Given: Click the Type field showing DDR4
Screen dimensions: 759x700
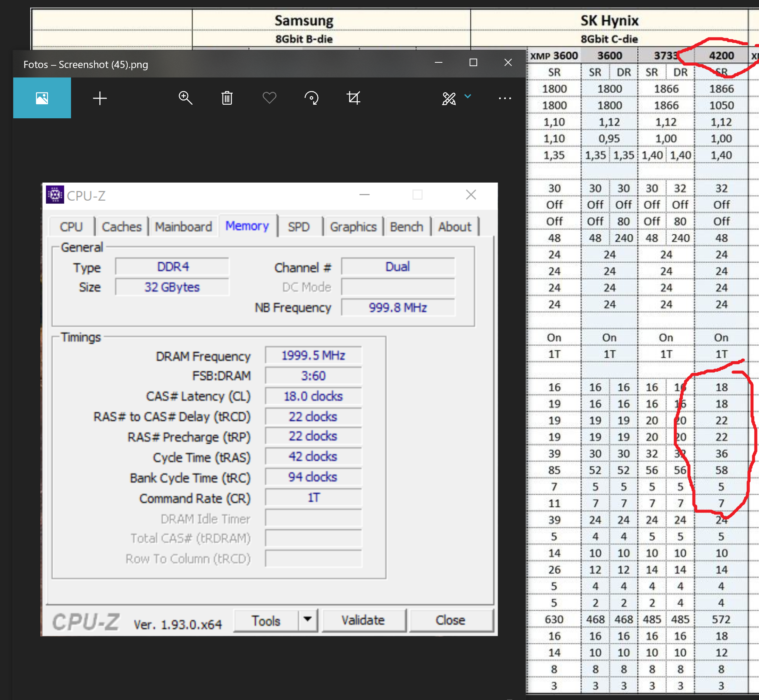Looking at the screenshot, I should [x=172, y=267].
